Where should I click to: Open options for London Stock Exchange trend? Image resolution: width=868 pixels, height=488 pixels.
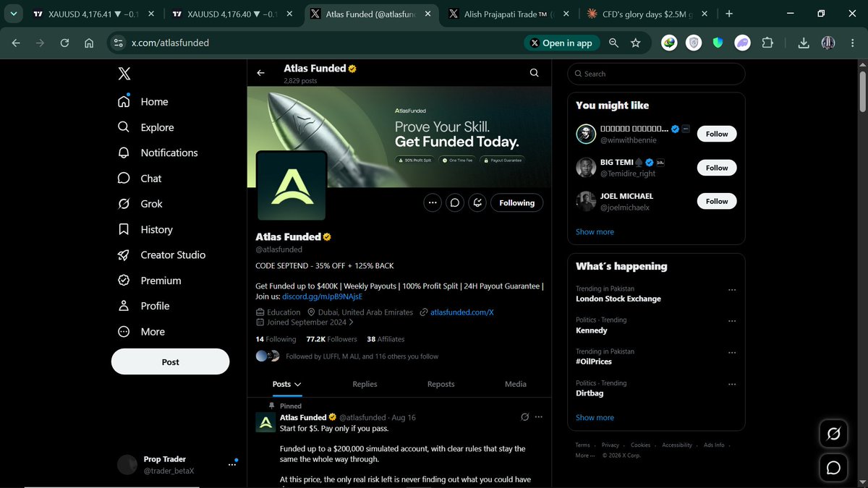[732, 289]
